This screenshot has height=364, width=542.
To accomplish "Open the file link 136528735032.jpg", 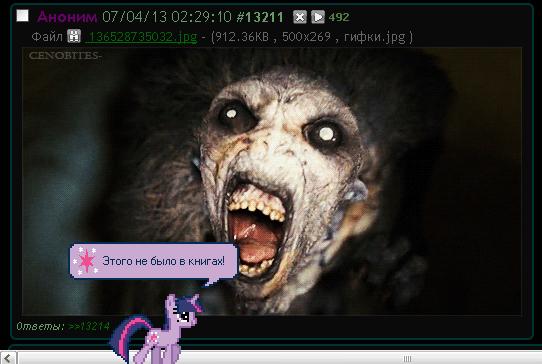I will (x=141, y=37).
